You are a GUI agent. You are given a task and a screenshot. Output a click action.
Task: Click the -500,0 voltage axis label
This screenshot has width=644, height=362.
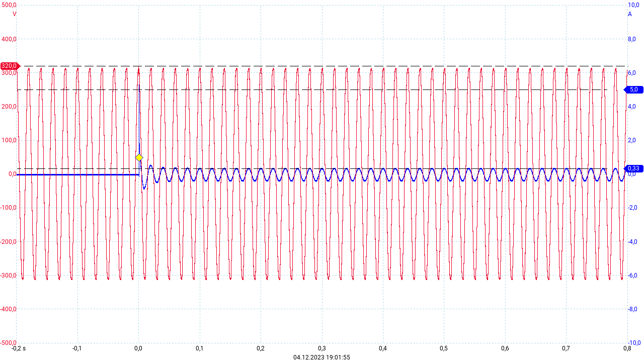tap(9, 343)
